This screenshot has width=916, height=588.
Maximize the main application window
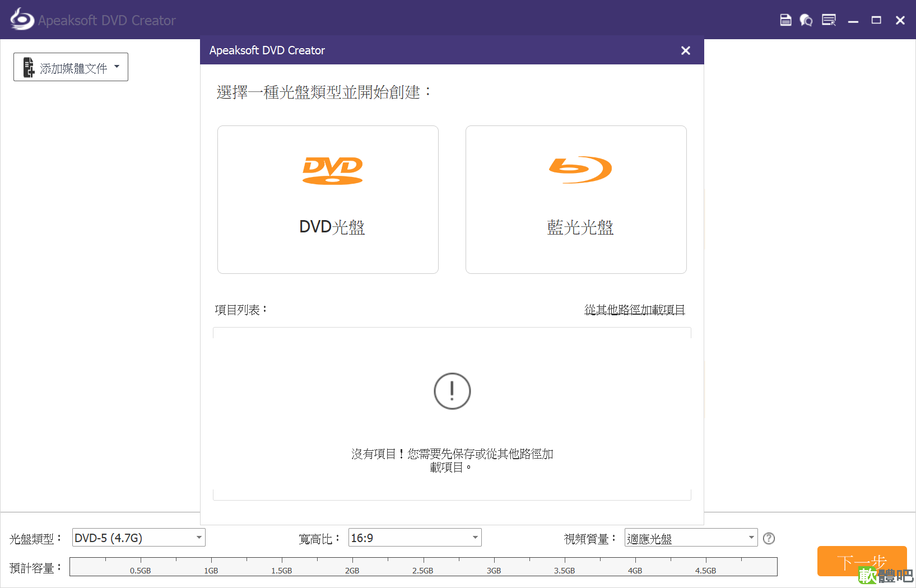click(x=876, y=20)
